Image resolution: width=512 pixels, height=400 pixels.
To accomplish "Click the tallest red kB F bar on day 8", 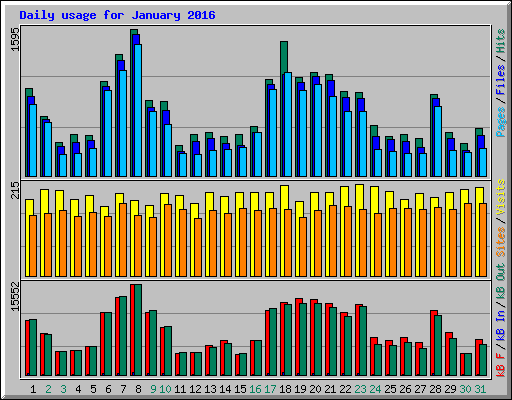I will (x=132, y=330).
